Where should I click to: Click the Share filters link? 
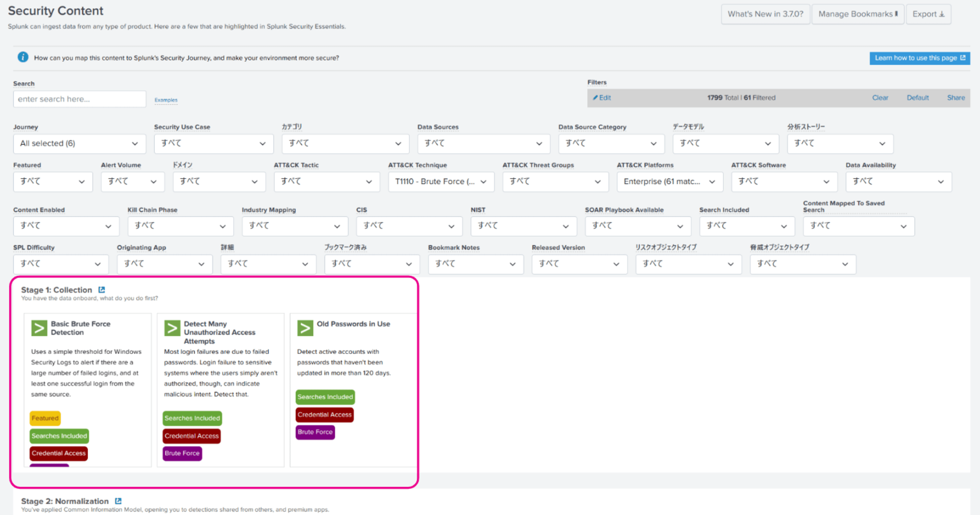956,97
